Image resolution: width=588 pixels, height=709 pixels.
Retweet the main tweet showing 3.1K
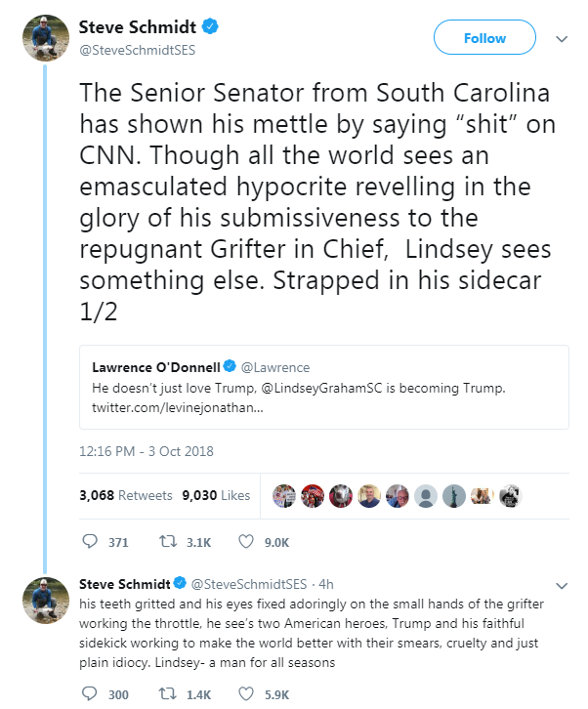(166, 542)
